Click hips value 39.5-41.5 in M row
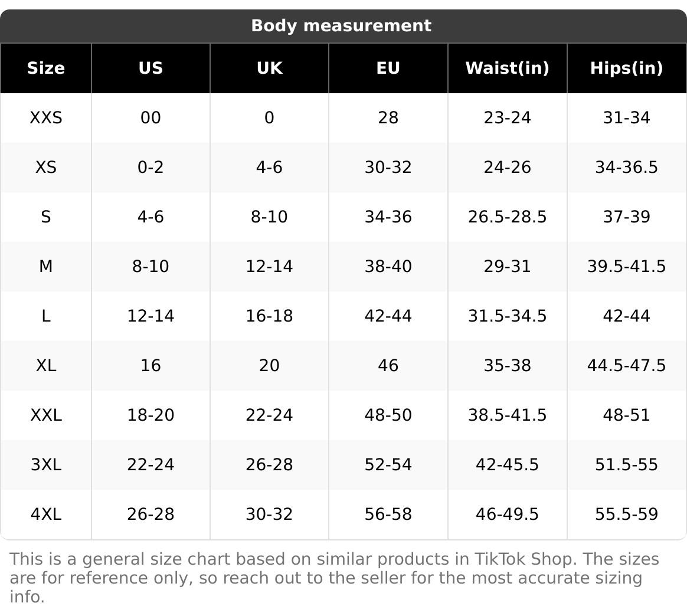 (626, 267)
